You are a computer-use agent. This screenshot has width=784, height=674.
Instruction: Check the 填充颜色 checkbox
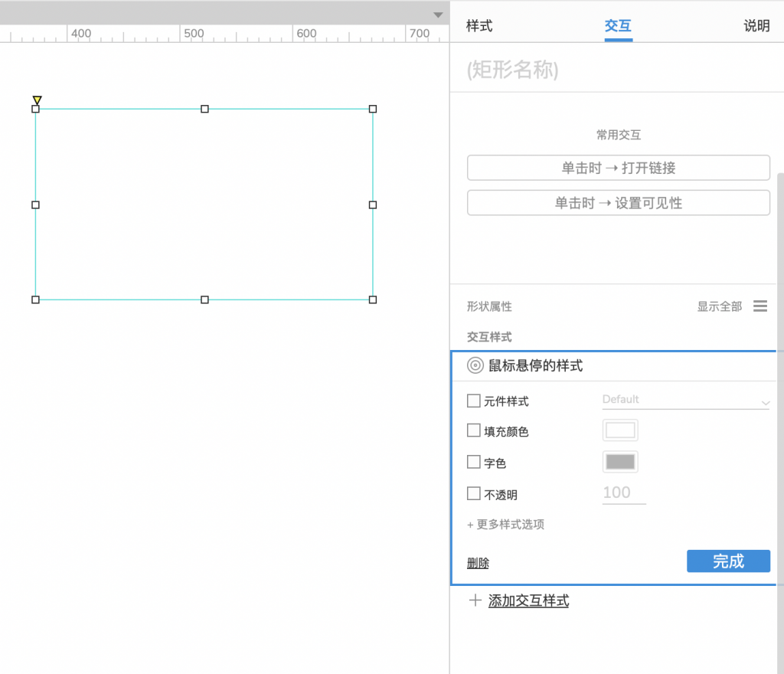pos(474,431)
